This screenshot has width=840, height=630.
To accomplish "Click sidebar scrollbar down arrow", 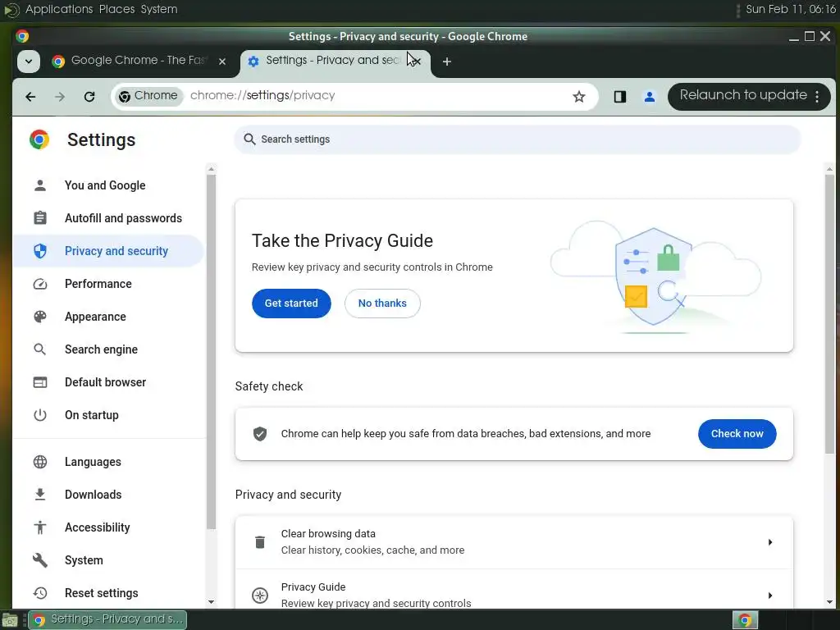I will 211,601.
